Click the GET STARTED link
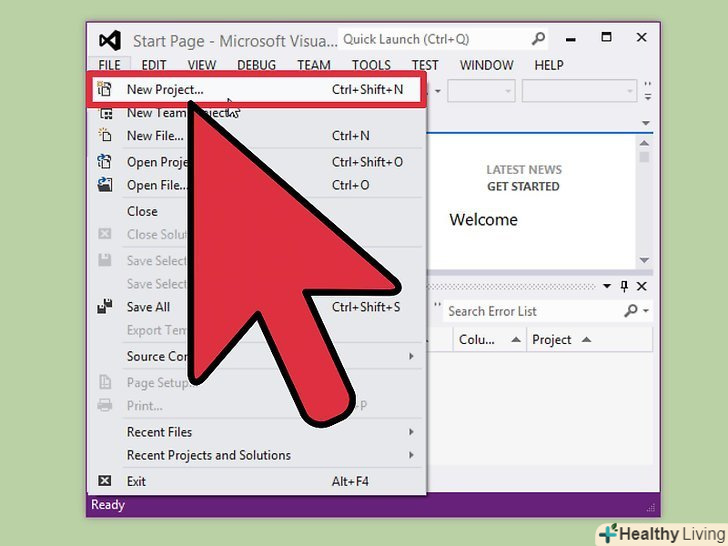 click(523, 186)
